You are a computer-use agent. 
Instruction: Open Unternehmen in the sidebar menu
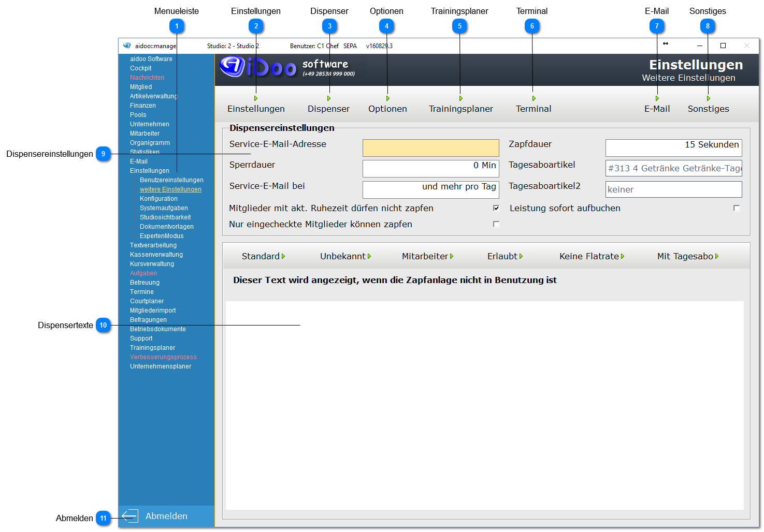150,124
